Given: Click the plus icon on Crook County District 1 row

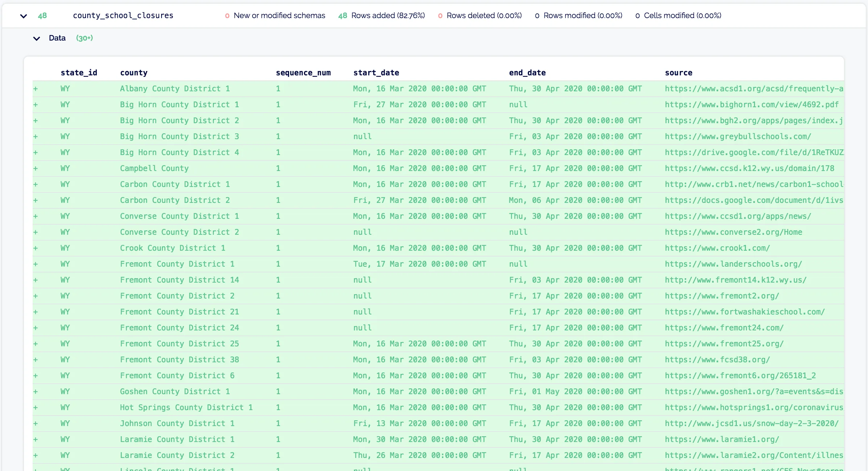Looking at the screenshot, I should [36, 248].
